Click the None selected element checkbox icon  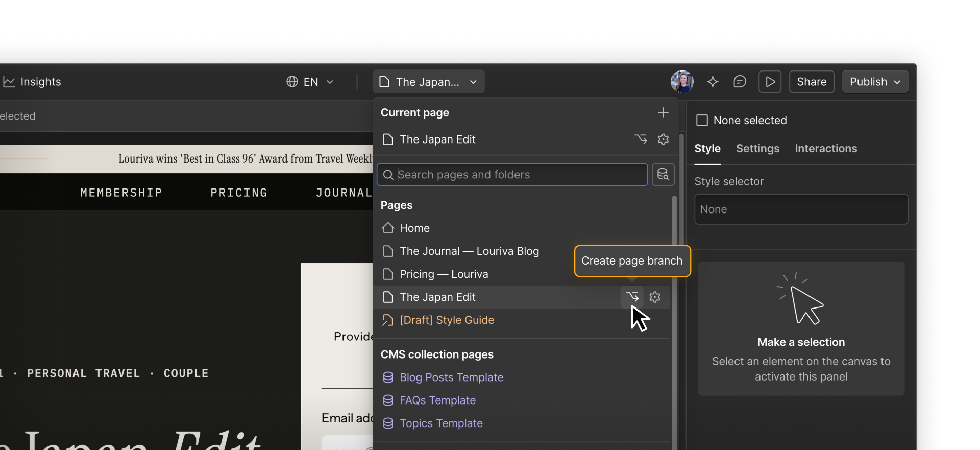click(702, 121)
